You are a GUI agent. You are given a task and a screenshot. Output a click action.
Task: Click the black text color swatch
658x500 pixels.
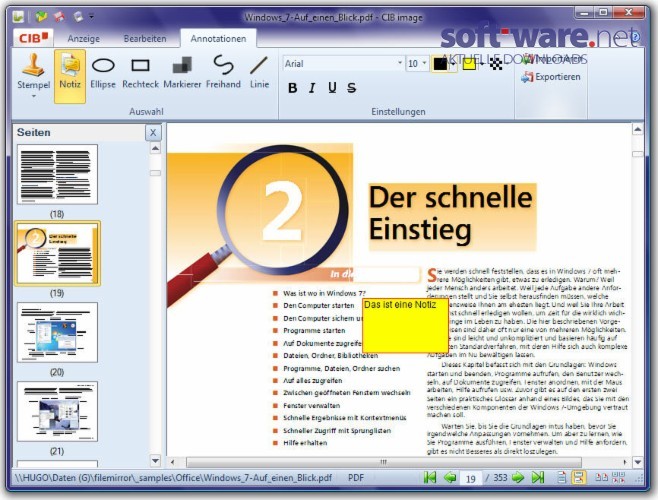[x=440, y=64]
